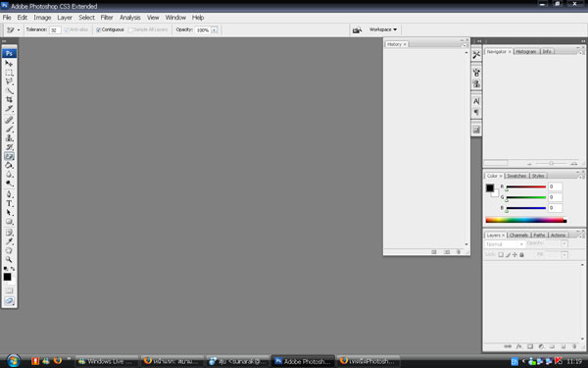Screen dimensions: 588x368
Task: Select the Brush tool
Action: click(x=9, y=130)
